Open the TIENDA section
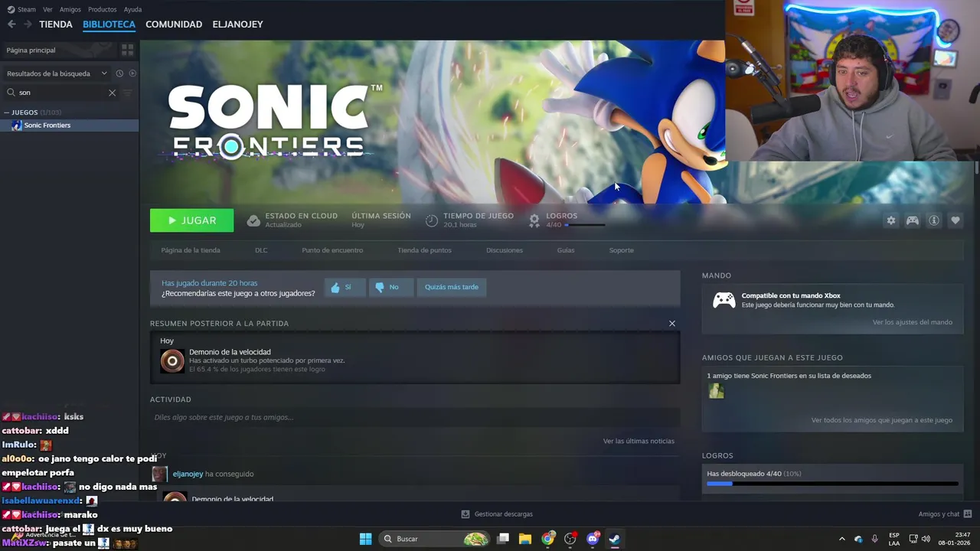Viewport: 980px width, 551px height. [56, 24]
